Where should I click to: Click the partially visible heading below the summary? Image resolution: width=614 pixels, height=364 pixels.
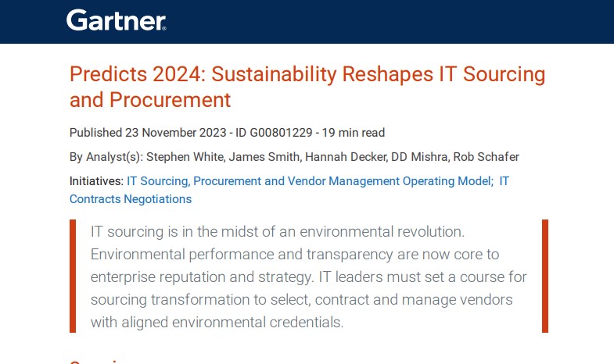tap(99, 360)
